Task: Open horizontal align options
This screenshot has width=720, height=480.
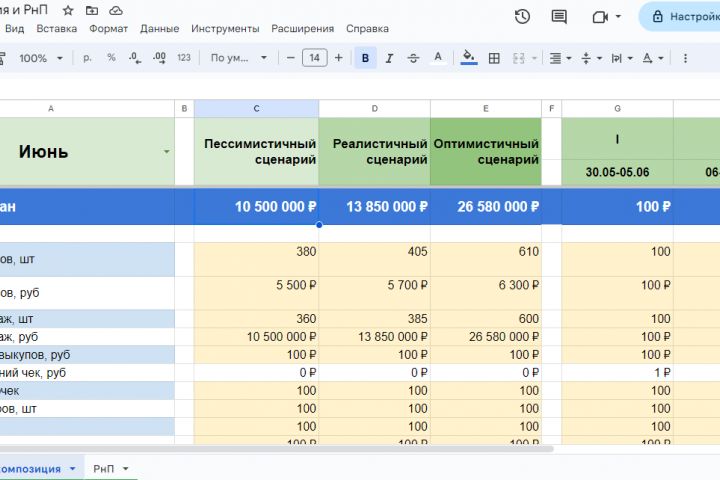Action: point(560,58)
